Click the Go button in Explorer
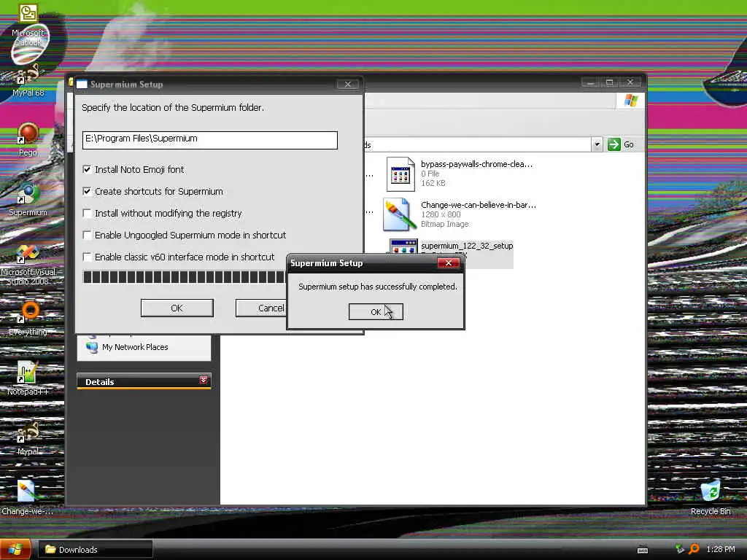The height and width of the screenshot is (560, 747). pos(622,144)
